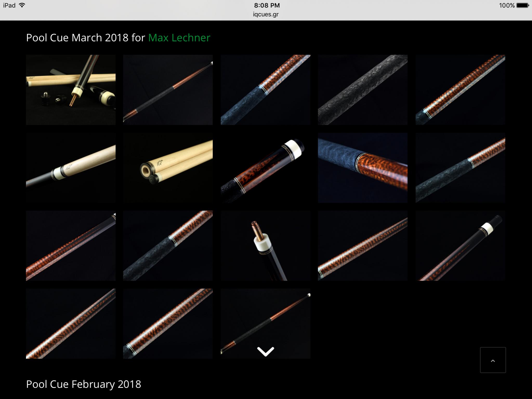Screen dimensions: 532x399
Task: Open top-right snakewood forearm thumbnail
Action: (x=460, y=90)
